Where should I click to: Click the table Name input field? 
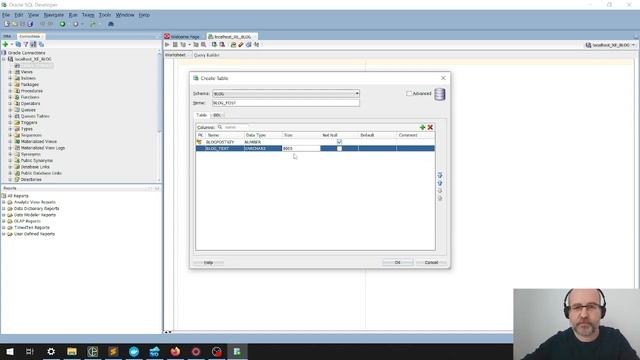coord(286,103)
